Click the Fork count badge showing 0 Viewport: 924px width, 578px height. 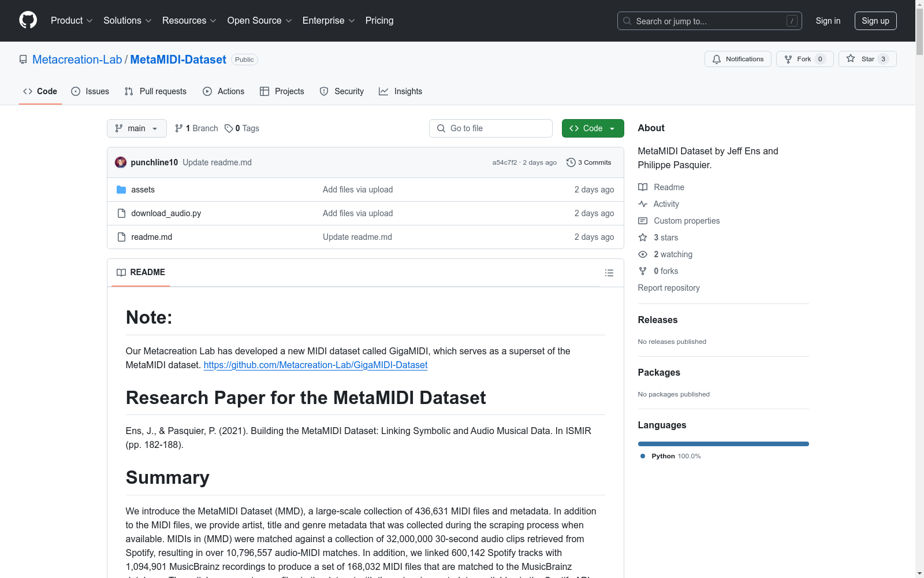pyautogui.click(x=820, y=59)
